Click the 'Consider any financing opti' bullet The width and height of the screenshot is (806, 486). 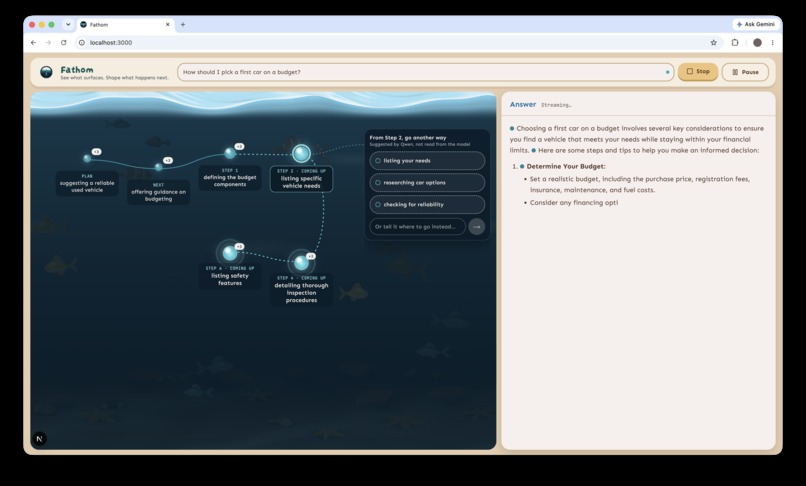coord(574,203)
